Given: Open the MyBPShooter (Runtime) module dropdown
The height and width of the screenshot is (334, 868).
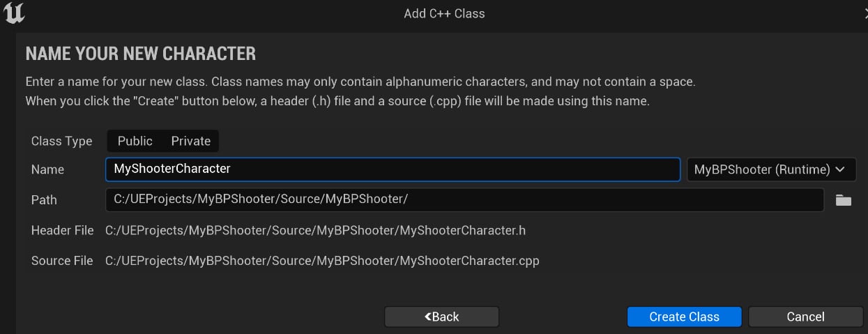Looking at the screenshot, I should (x=771, y=169).
